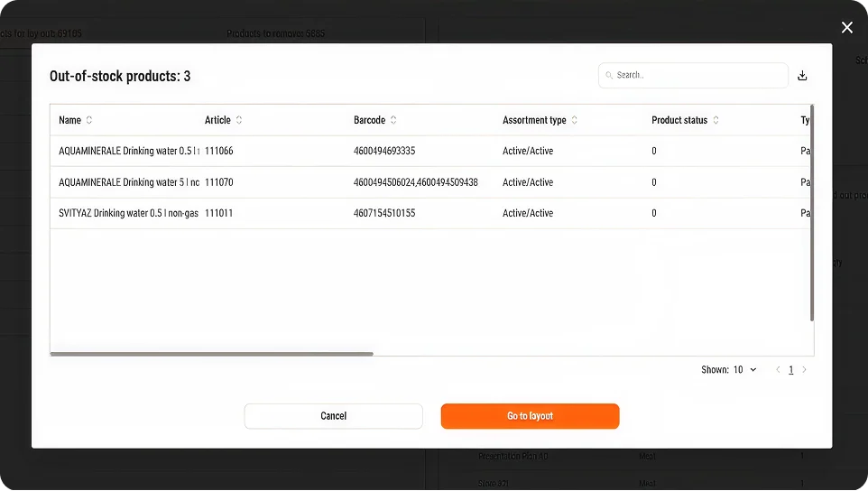Sort by Barcode column arrows
This screenshot has height=491, width=868.
pyautogui.click(x=393, y=120)
